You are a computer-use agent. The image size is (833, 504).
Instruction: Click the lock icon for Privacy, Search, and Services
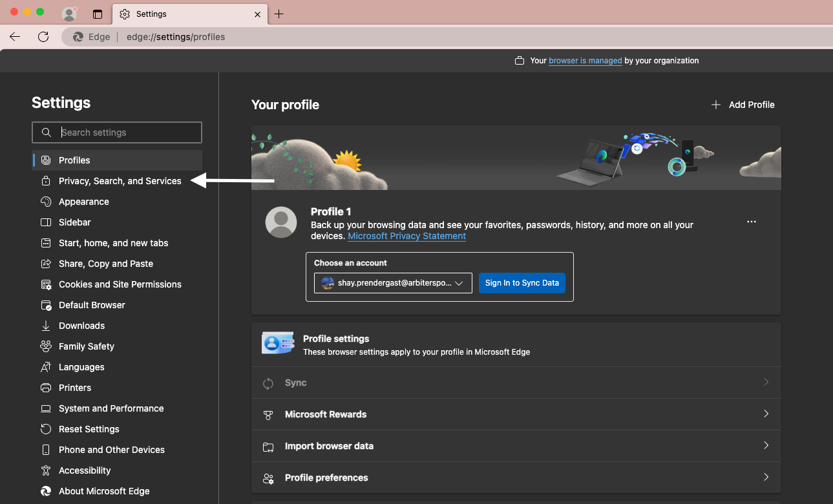(46, 181)
